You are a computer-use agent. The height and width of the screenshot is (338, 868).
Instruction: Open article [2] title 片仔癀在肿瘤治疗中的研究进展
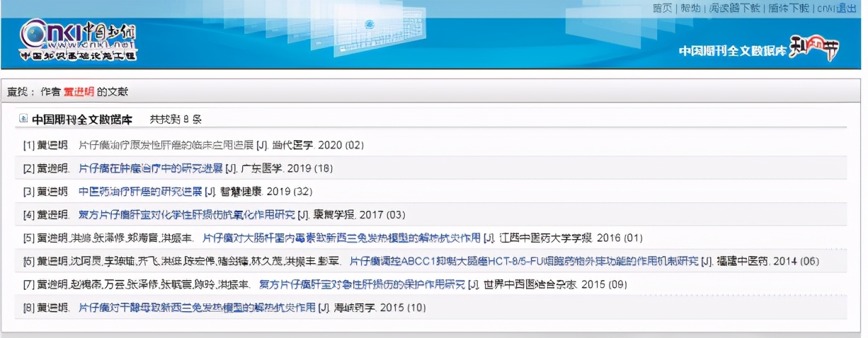click(150, 168)
